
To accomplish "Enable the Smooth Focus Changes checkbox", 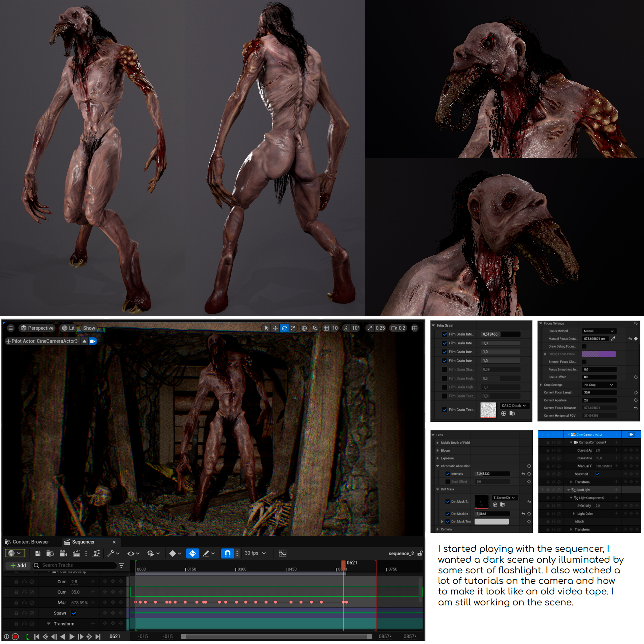I will tap(584, 362).
